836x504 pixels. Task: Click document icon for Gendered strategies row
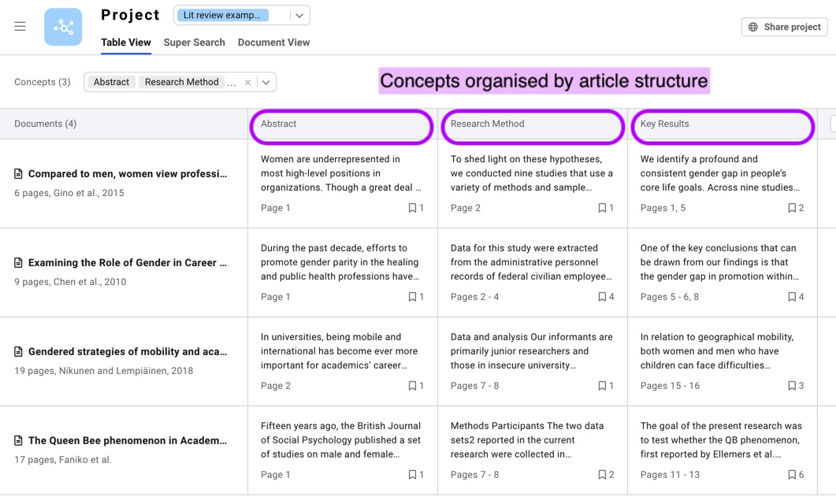tap(18, 352)
